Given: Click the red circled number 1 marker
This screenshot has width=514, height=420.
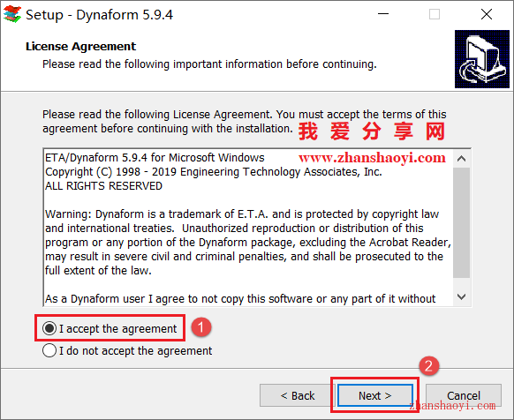Looking at the screenshot, I should tap(201, 327).
